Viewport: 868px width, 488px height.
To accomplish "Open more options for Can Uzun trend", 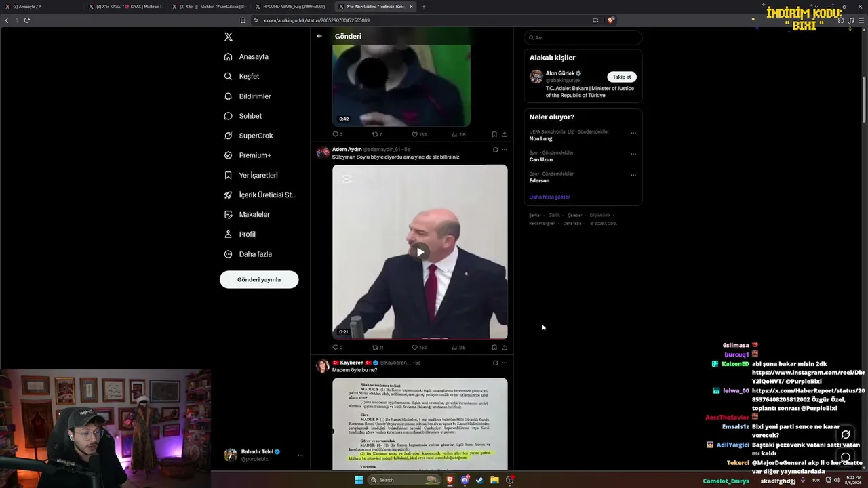I will [633, 154].
